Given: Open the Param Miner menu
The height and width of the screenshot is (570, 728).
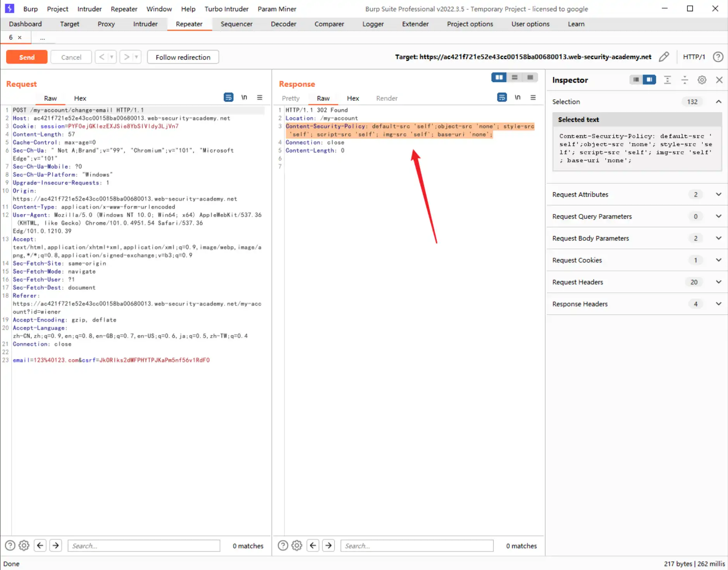Looking at the screenshot, I should pyautogui.click(x=277, y=9).
